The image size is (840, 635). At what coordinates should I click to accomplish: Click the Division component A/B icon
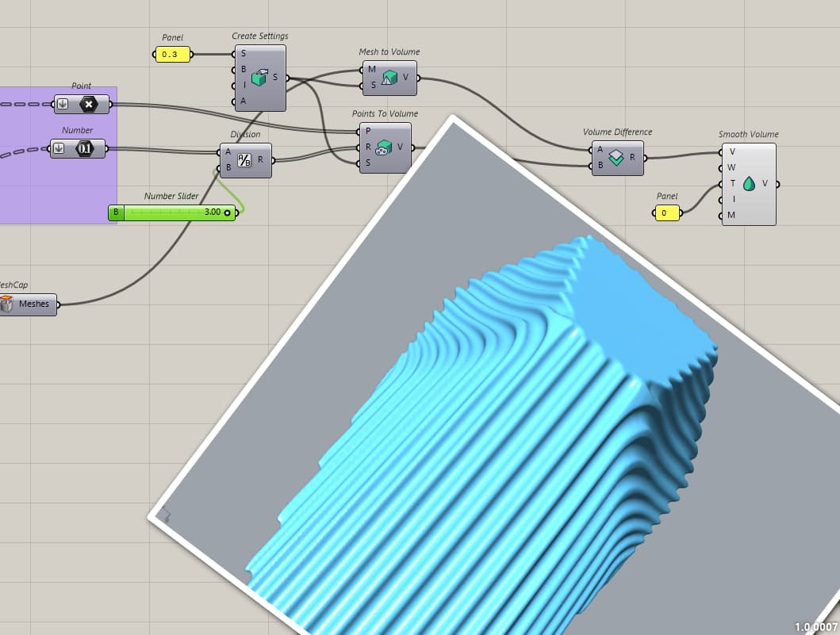244,160
